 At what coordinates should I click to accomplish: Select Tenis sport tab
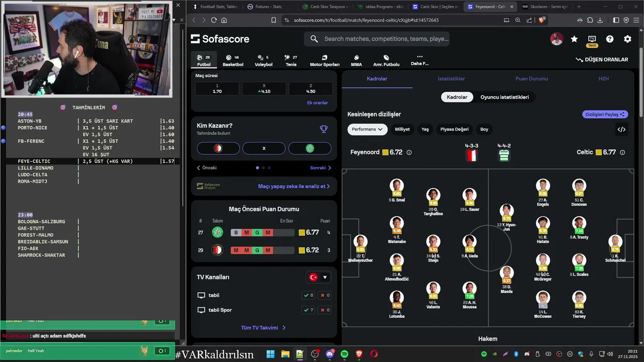(291, 61)
